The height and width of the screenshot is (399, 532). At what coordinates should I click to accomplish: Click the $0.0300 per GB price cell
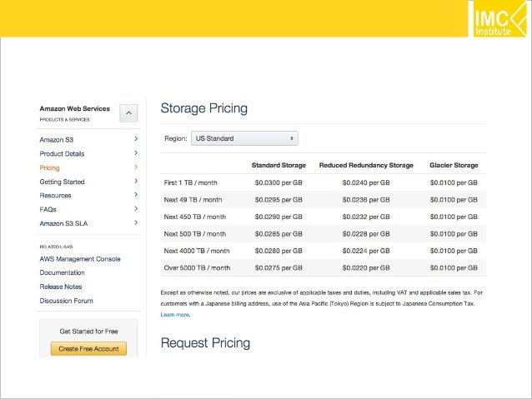(x=279, y=182)
